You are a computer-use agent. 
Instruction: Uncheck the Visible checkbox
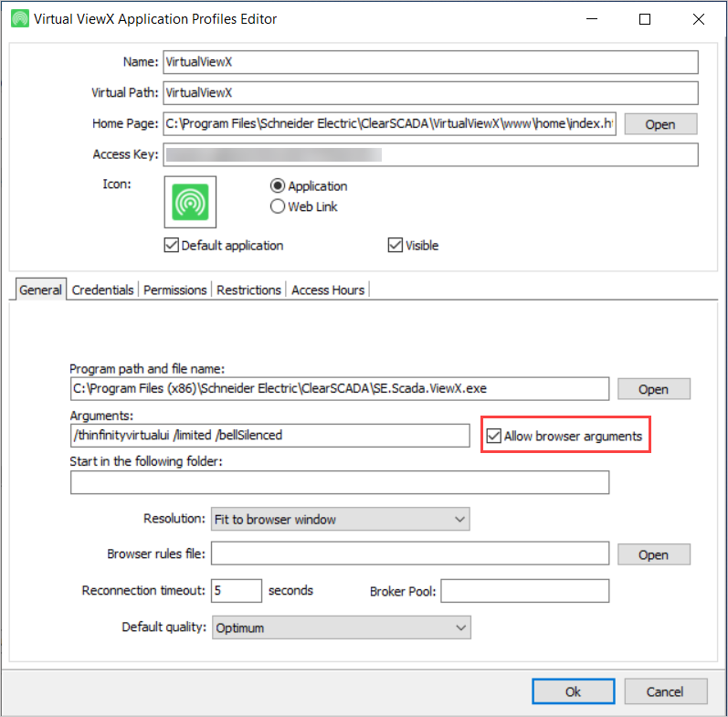pos(396,245)
